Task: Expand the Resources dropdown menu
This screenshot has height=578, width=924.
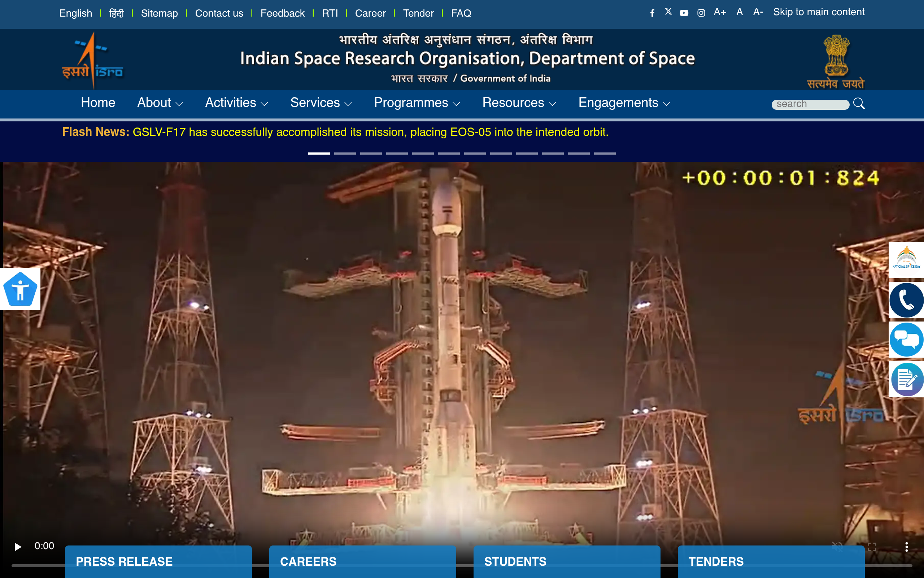Action: point(519,103)
